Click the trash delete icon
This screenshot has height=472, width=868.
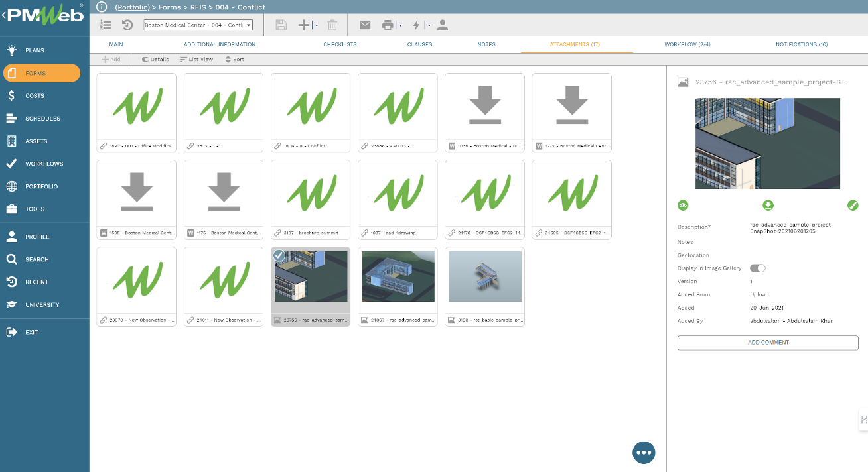(332, 25)
